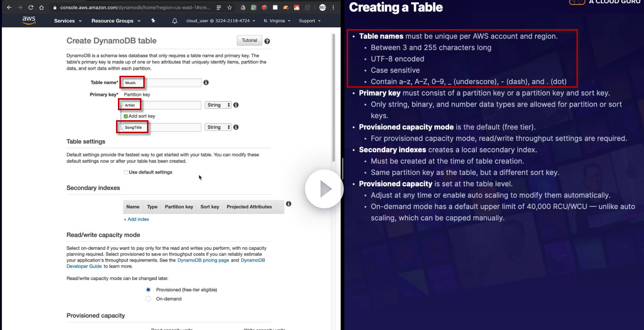Viewport: 644px width, 330px height.
Task: Select the Provisioned (free-tier eligible) radio
Action: click(x=148, y=290)
